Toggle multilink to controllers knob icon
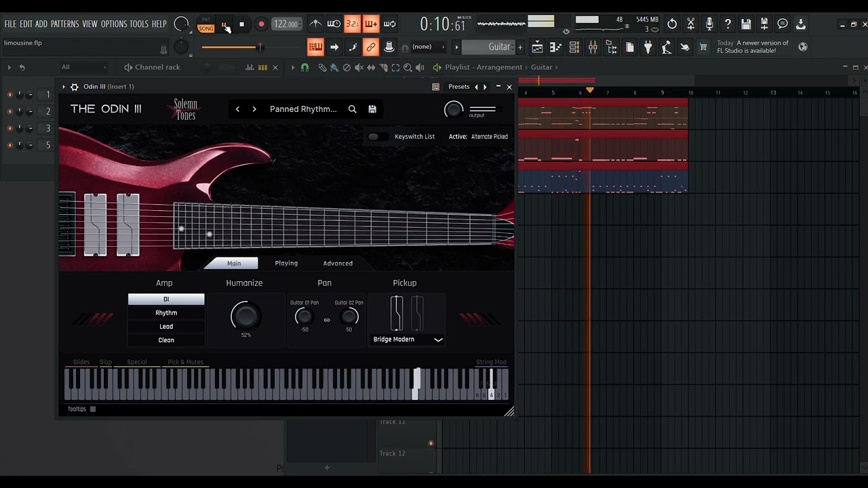Screen dimensions: 868x488 pyautogui.click(x=389, y=47)
